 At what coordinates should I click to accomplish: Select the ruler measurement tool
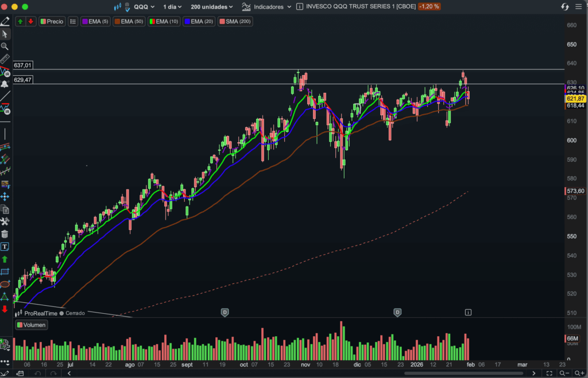tap(5, 59)
